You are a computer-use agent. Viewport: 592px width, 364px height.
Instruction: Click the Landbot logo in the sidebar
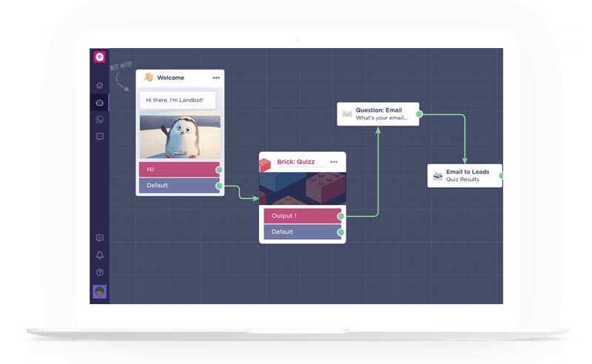(100, 57)
